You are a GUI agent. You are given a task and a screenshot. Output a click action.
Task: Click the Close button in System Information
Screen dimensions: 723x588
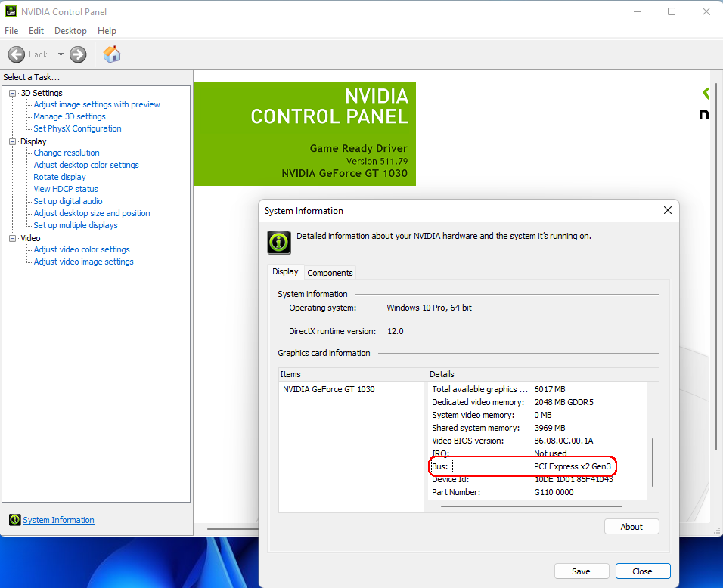(x=642, y=571)
